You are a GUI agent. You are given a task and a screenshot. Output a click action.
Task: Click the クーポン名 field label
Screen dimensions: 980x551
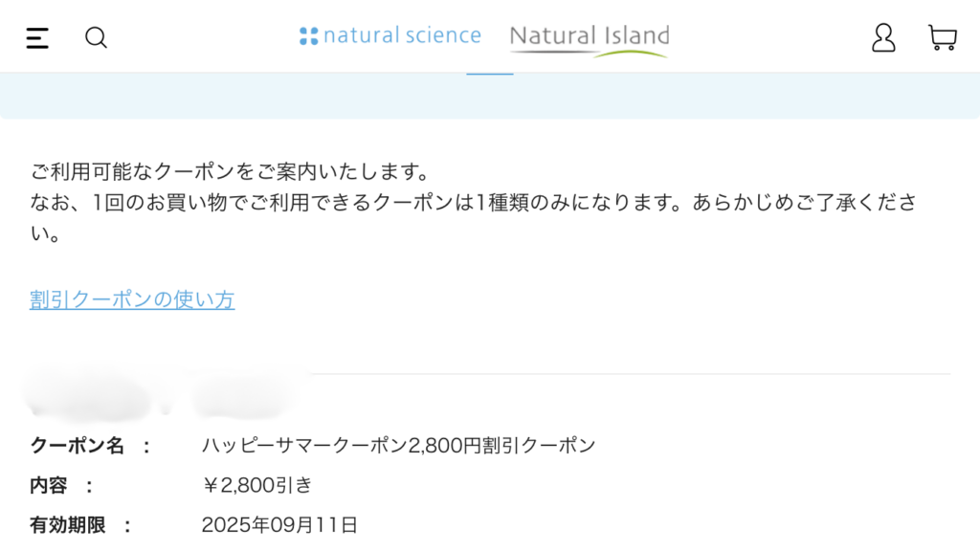[x=77, y=446]
